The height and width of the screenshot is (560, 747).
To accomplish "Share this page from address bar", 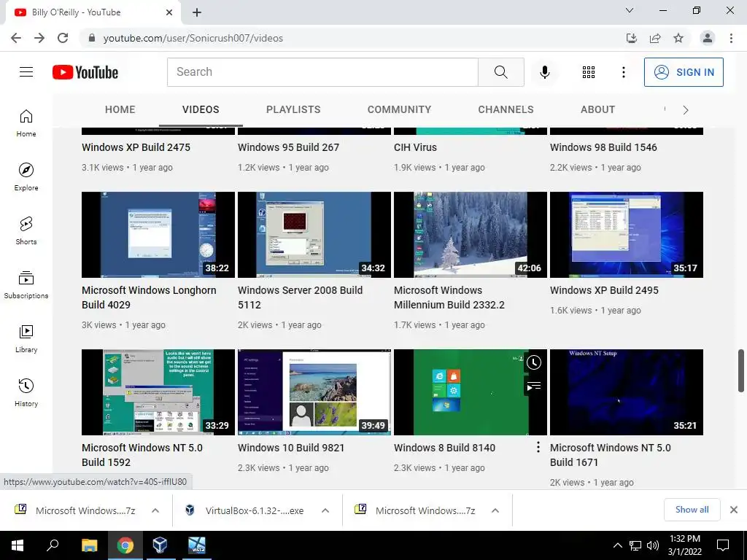I will [655, 38].
